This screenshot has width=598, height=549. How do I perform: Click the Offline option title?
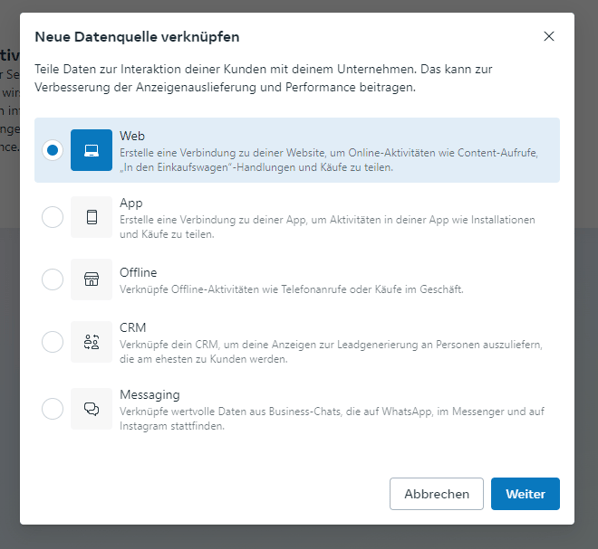coord(138,273)
